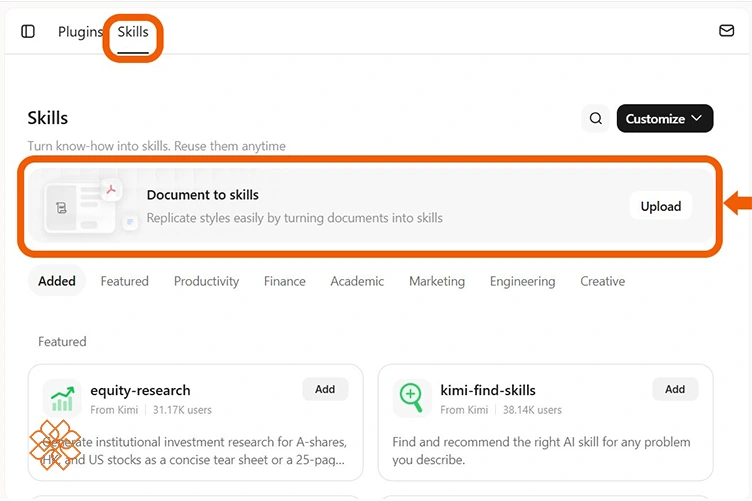Select the Featured category filter
Image resolution: width=752 pixels, height=501 pixels.
click(x=125, y=281)
